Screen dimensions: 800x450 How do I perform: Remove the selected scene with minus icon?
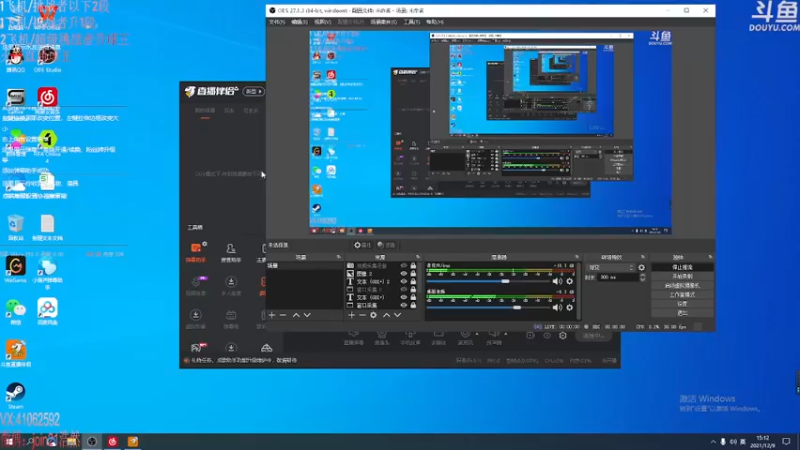[x=283, y=315]
